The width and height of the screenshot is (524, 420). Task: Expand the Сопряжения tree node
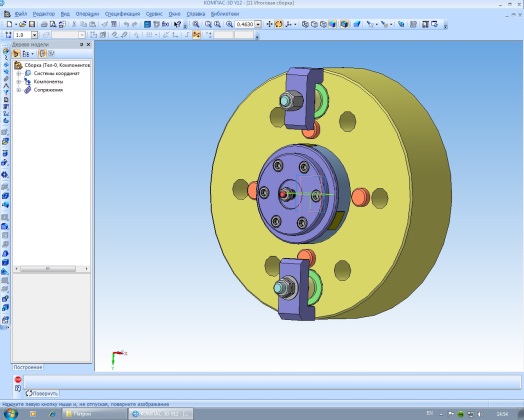[x=19, y=90]
